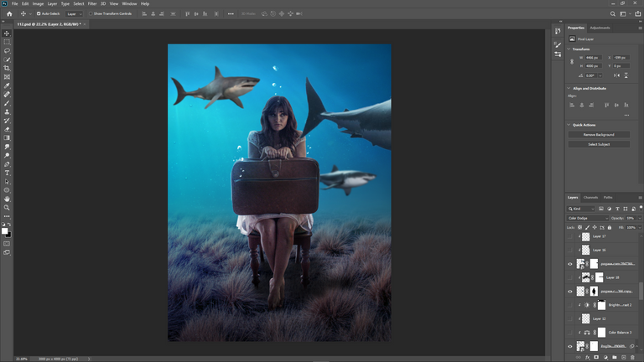Click the Select Subject button
The height and width of the screenshot is (362, 644).
click(x=599, y=144)
